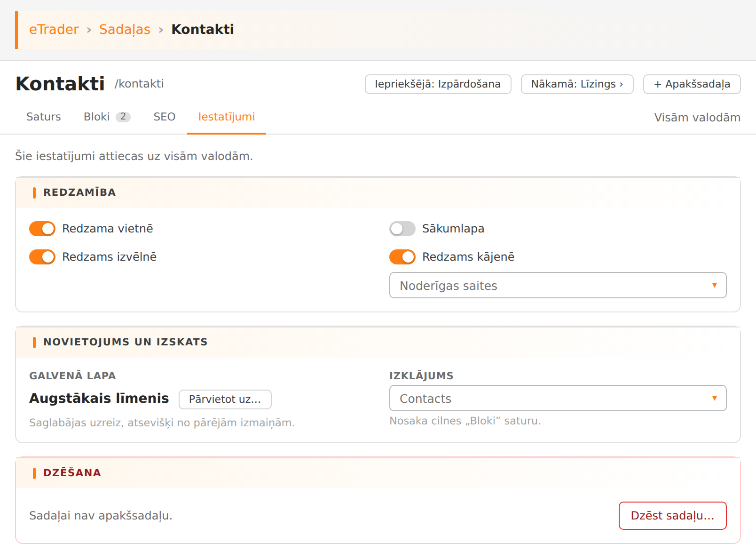Toggle the Redzama vietnē switch

coord(42,229)
